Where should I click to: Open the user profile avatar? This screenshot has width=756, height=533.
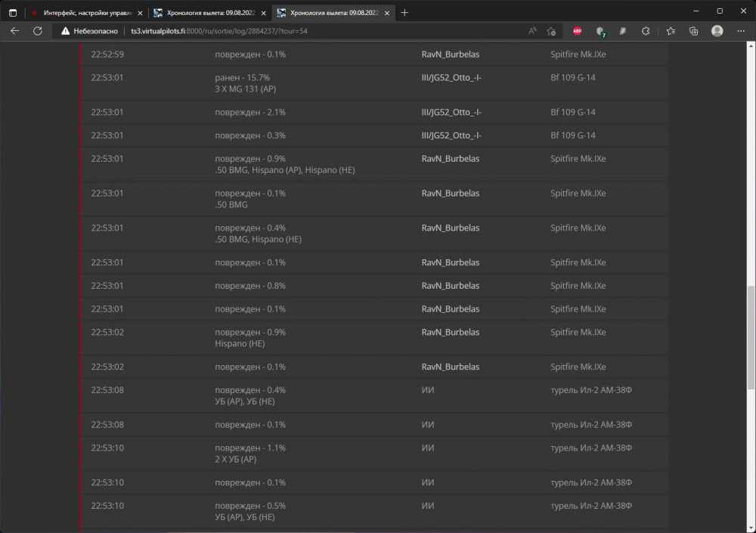pyautogui.click(x=717, y=31)
